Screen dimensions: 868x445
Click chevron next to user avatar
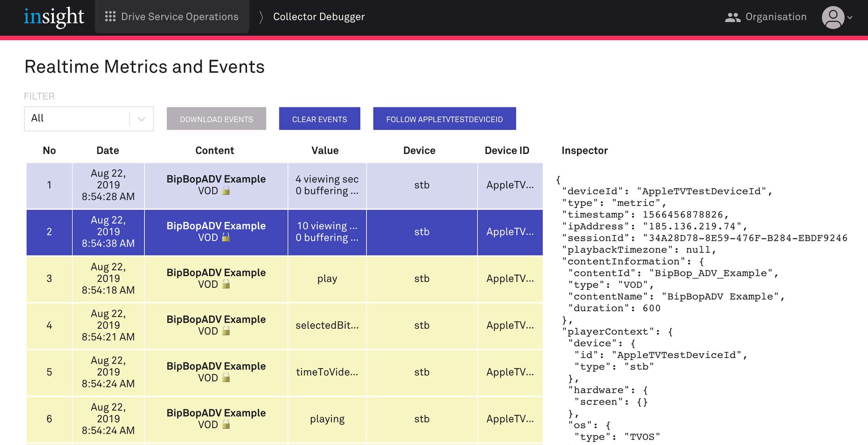pos(850,18)
